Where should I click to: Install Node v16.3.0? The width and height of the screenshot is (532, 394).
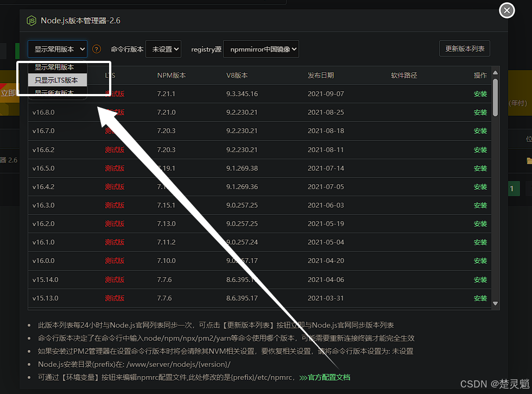click(x=480, y=205)
